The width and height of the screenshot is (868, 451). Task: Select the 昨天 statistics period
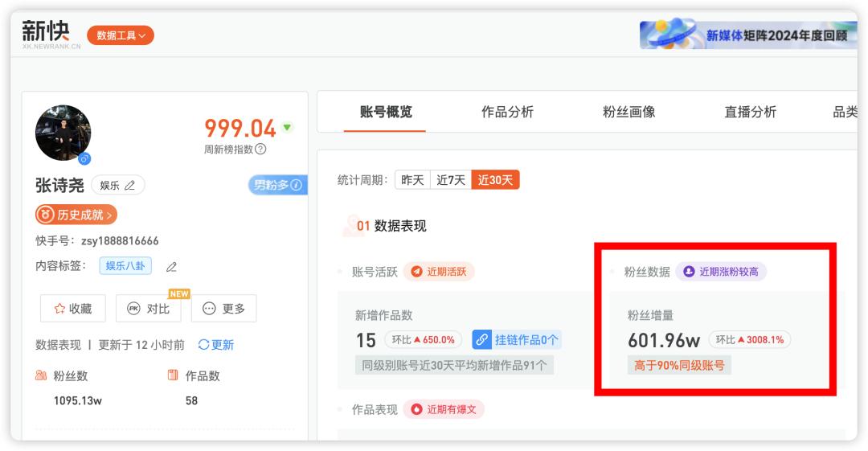click(x=412, y=180)
